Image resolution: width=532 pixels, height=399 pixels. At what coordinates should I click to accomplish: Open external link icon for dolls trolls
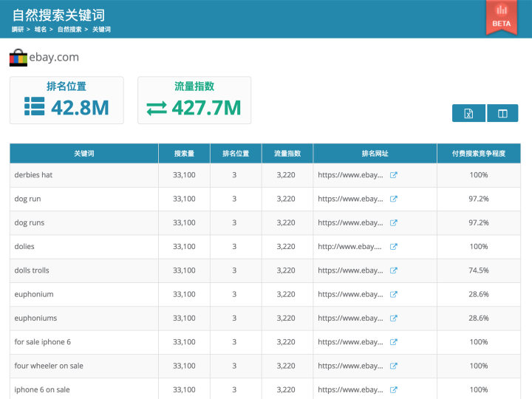[394, 270]
